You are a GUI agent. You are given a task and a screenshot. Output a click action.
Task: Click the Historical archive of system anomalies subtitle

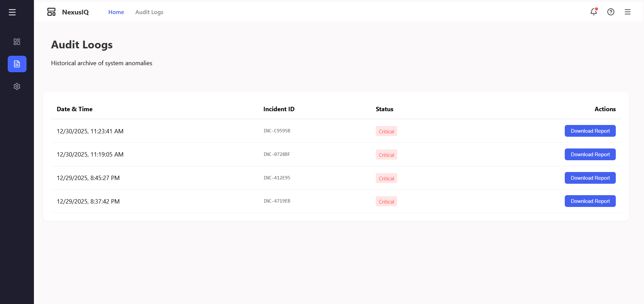pyautogui.click(x=101, y=63)
